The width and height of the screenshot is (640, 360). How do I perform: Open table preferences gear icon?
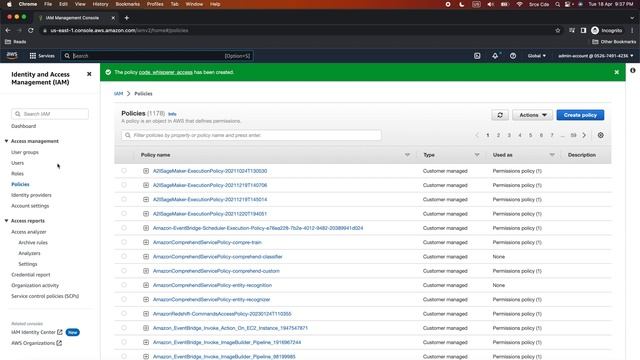600,135
